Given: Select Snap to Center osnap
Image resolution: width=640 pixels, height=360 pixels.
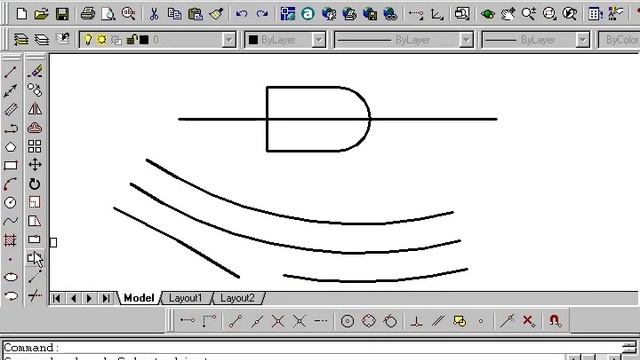Looking at the screenshot, I should tap(347, 321).
